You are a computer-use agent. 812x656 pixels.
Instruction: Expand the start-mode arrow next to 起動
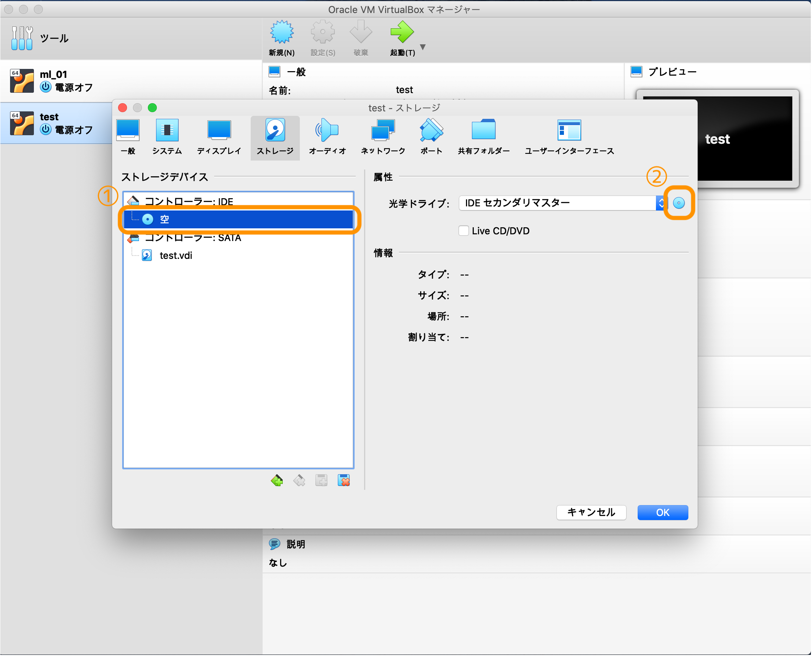click(x=423, y=47)
